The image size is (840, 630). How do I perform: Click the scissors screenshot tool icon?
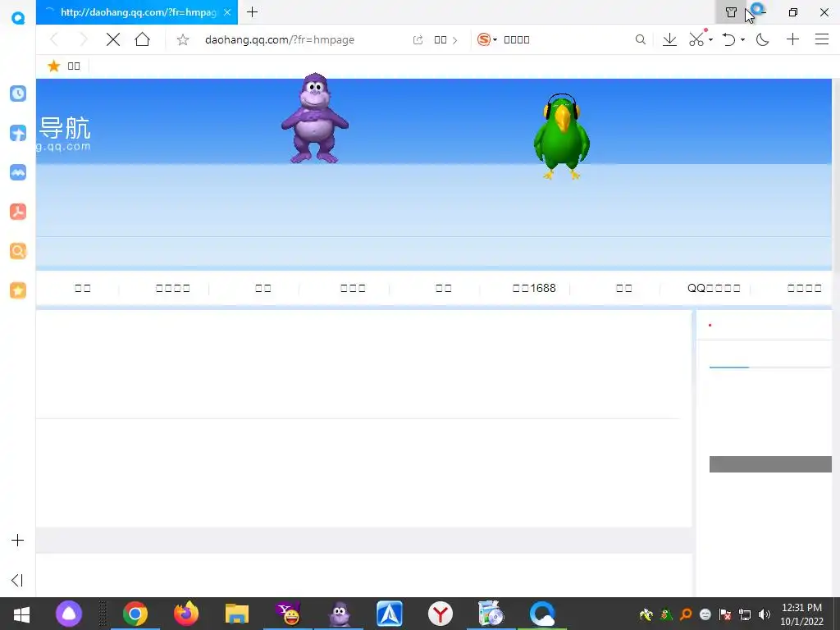696,39
